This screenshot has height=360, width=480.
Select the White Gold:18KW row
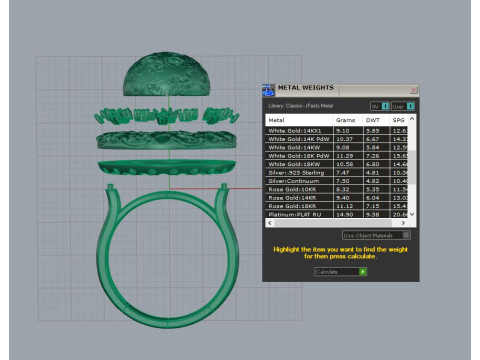[336, 164]
